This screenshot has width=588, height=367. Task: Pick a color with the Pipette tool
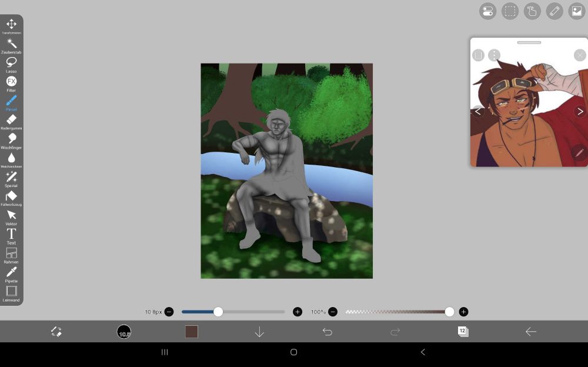coord(11,273)
